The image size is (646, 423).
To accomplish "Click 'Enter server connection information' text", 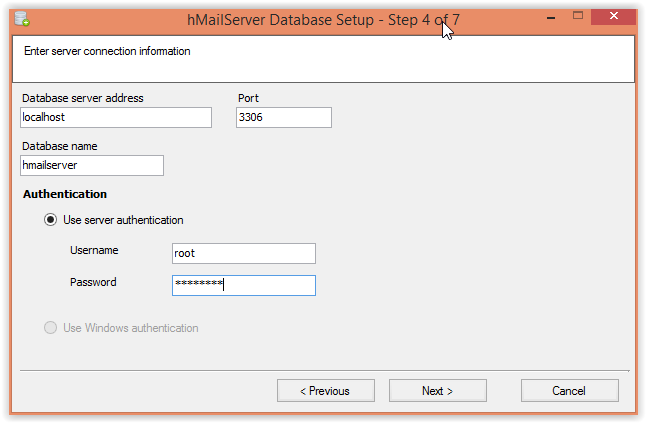I will coord(107,51).
